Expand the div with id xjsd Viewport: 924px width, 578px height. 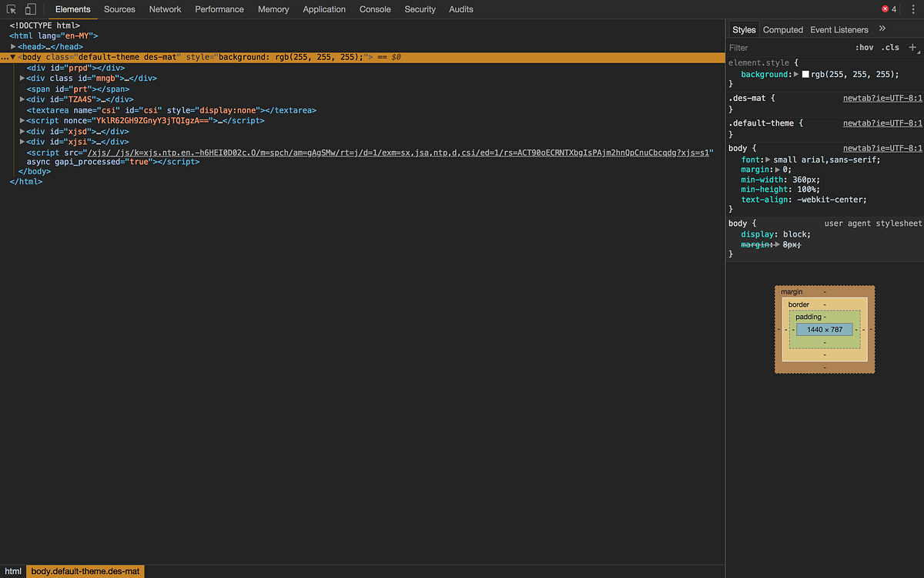coord(22,131)
